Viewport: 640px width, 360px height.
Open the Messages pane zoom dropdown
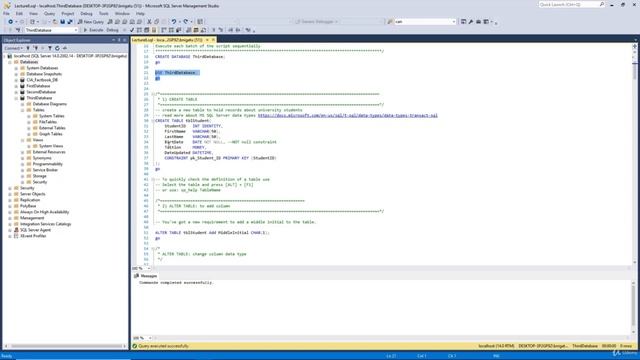click(150, 338)
